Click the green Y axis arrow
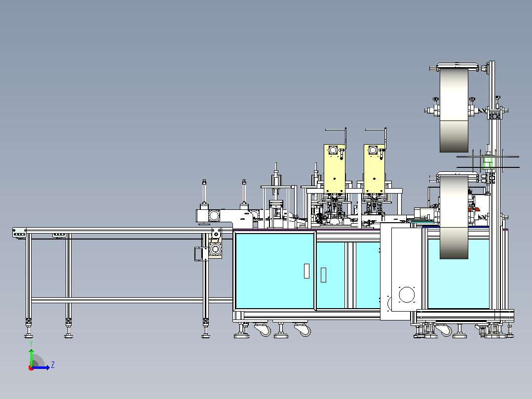 31,357
